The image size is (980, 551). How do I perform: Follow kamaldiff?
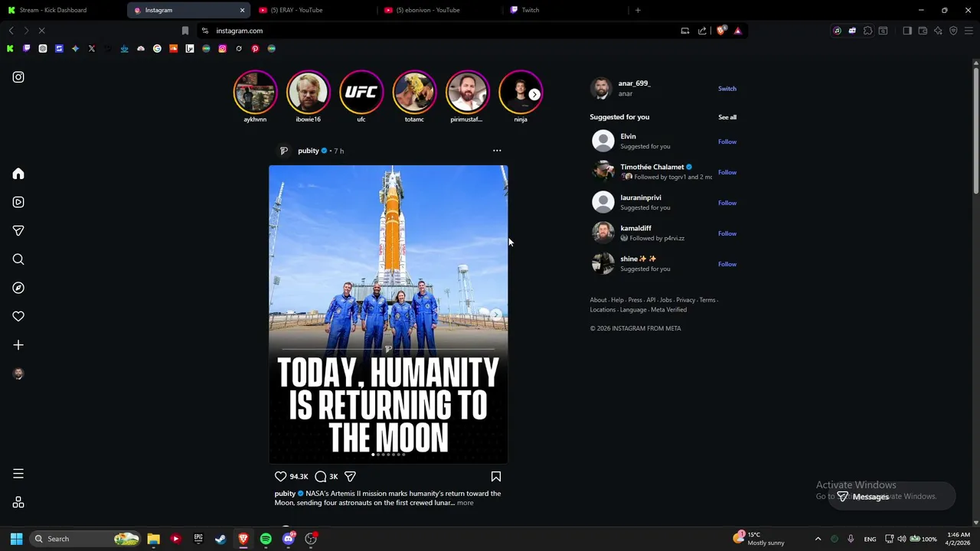click(x=727, y=233)
